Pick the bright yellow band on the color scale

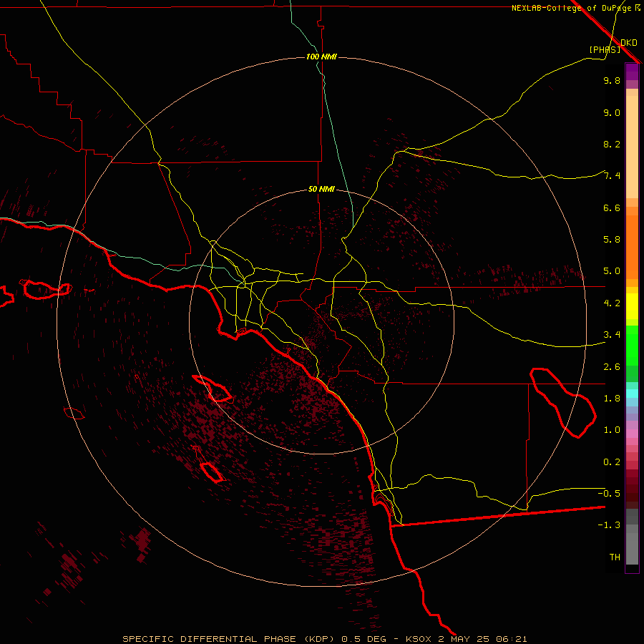pos(632,306)
